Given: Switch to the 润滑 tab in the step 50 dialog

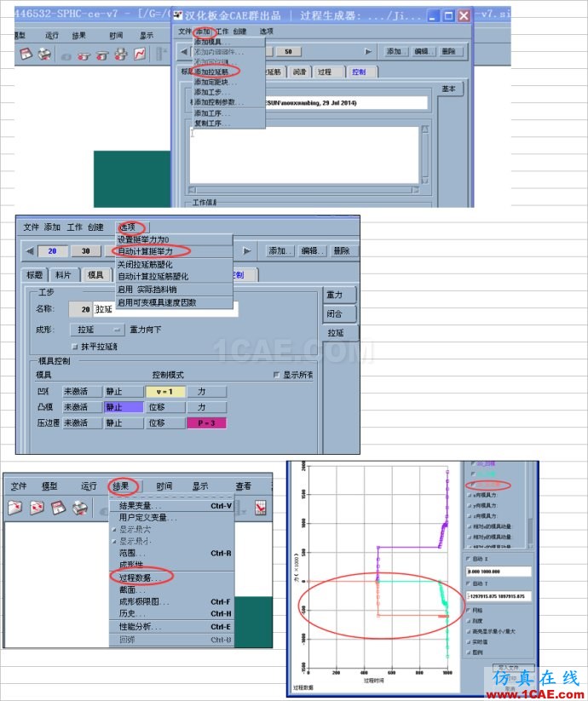Looking at the screenshot, I should coord(299,72).
